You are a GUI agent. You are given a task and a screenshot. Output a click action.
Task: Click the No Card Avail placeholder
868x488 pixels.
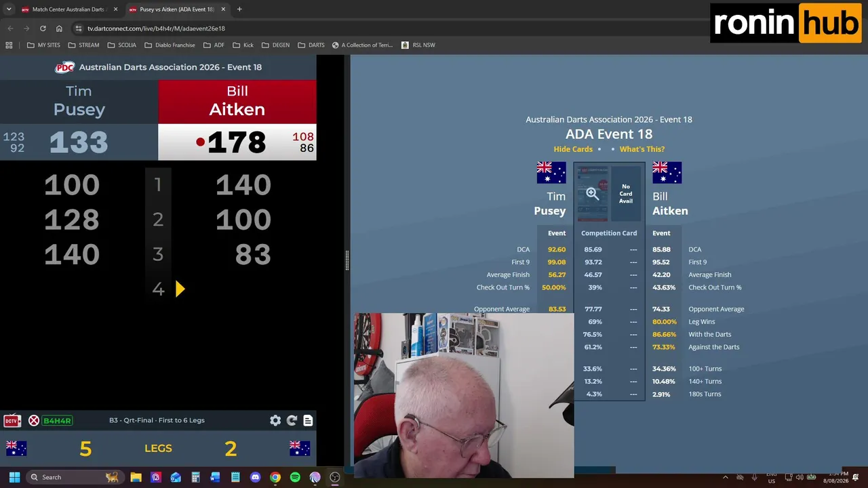626,194
